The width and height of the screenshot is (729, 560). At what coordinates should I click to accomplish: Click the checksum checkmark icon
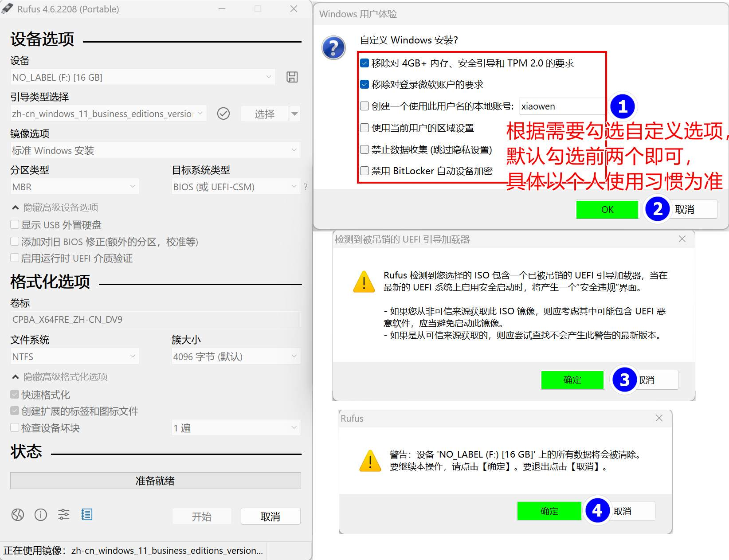point(223,114)
